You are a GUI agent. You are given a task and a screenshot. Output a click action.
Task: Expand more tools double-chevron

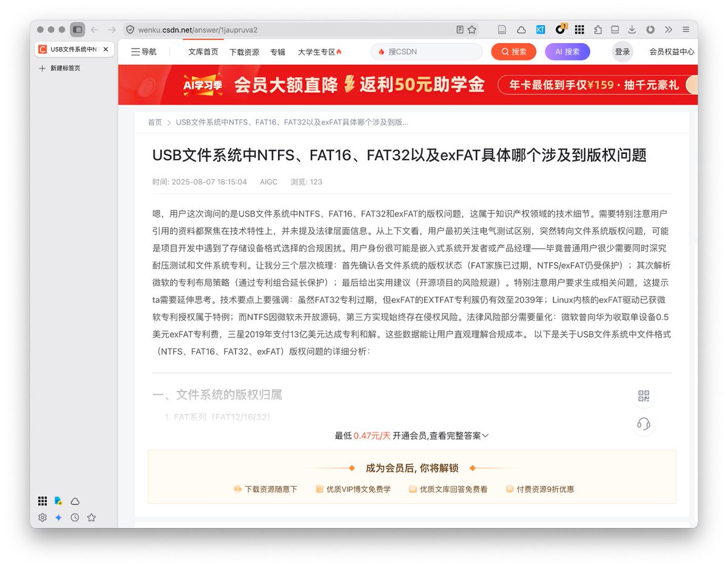[669, 30]
